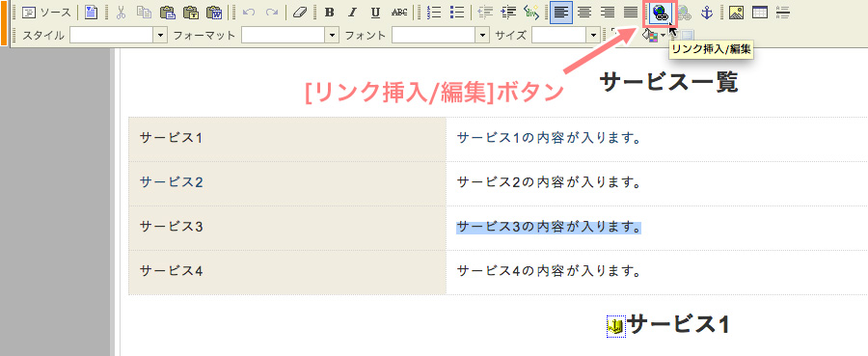Open the スタイル dropdown arrow
Screen dimensions: 868x356
(160, 36)
